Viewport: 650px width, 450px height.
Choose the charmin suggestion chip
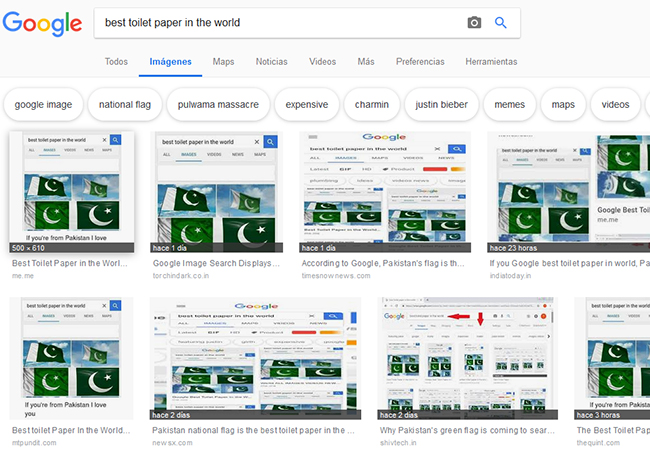point(372,104)
